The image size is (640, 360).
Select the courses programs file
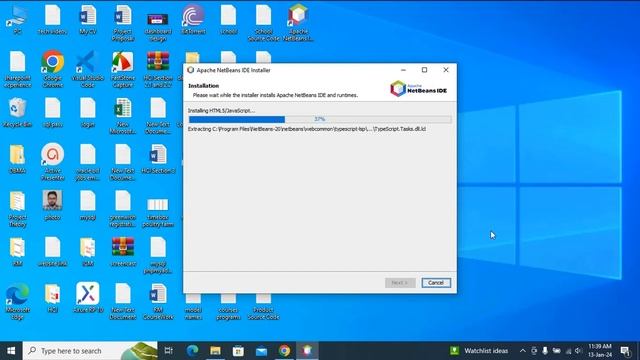pyautogui.click(x=228, y=308)
